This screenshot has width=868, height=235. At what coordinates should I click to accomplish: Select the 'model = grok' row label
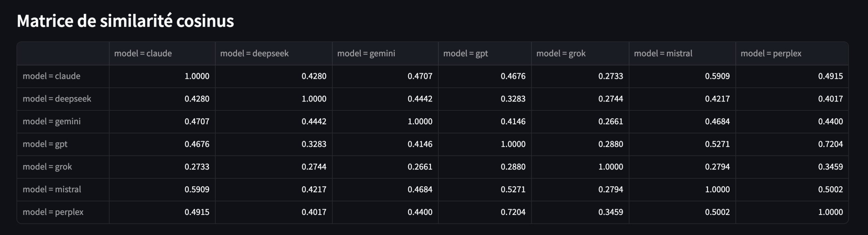coord(47,167)
